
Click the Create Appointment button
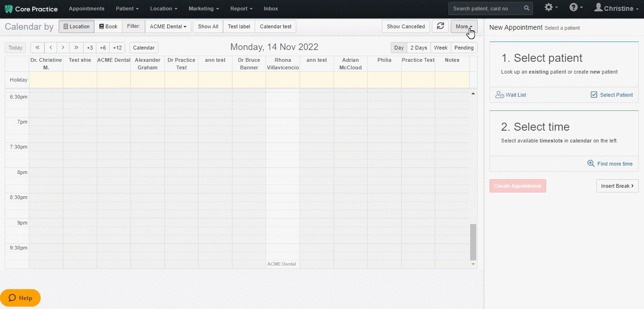click(518, 186)
